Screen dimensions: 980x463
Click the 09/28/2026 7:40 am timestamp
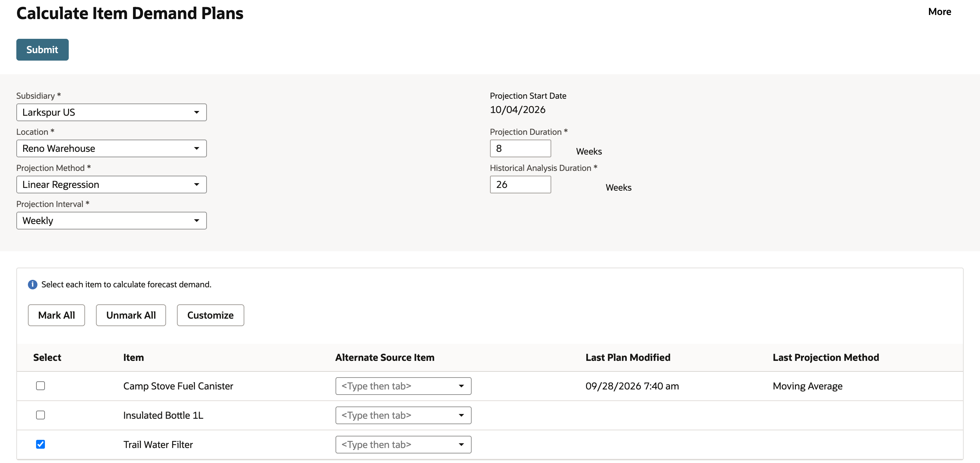[x=632, y=386]
